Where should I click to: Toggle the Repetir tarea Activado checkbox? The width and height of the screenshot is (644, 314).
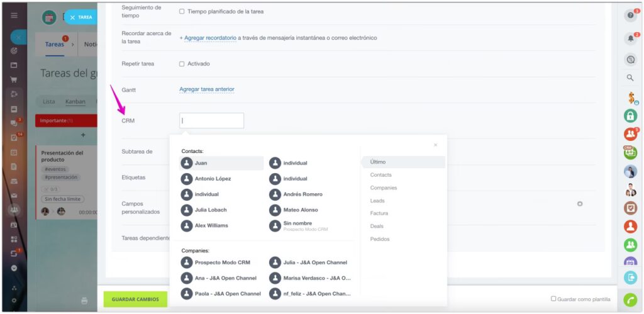coord(182,64)
